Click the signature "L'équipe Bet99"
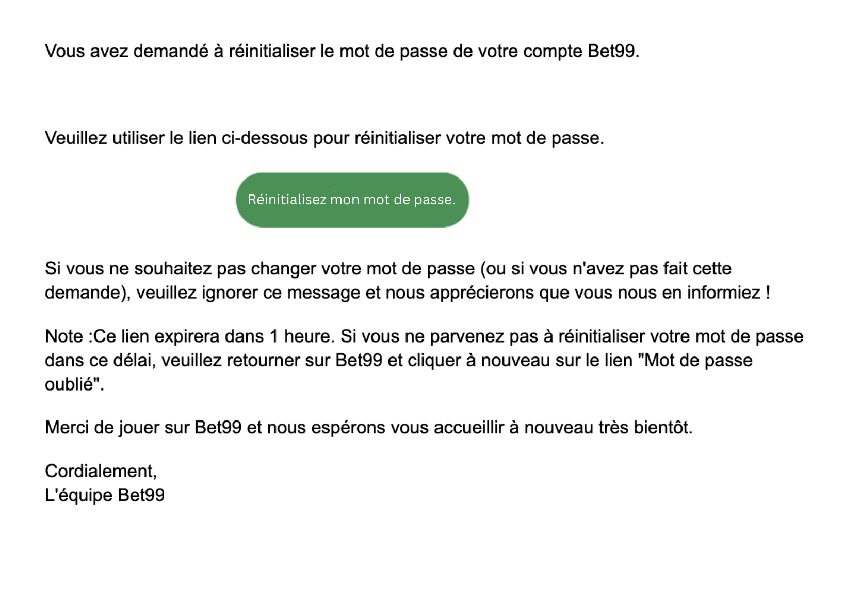Image resolution: width=844 pixels, height=616 pixels. point(105,495)
